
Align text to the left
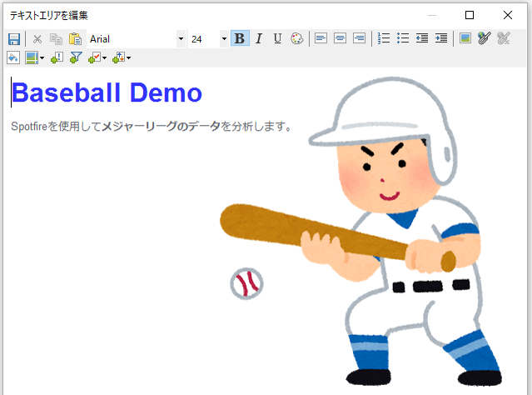tap(321, 38)
